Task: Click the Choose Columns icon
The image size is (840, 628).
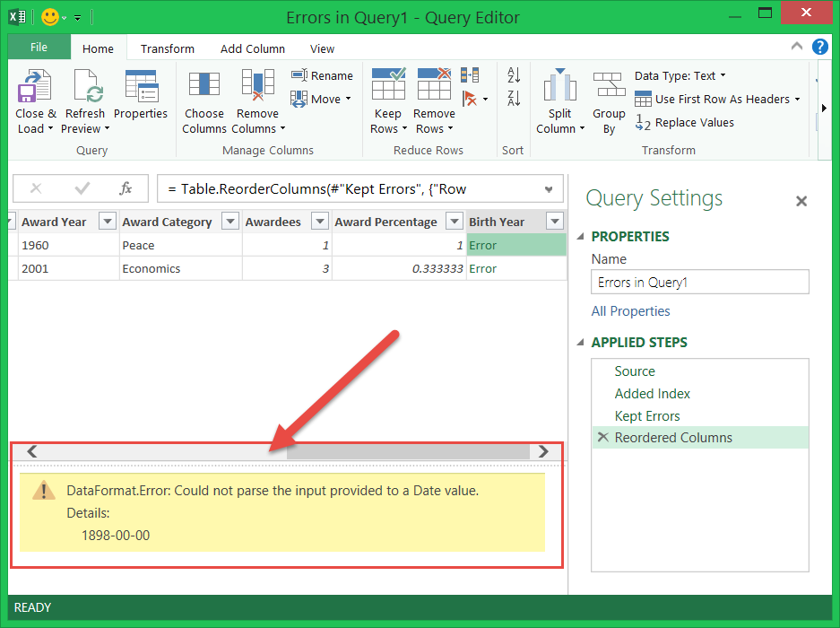Action: click(x=204, y=85)
